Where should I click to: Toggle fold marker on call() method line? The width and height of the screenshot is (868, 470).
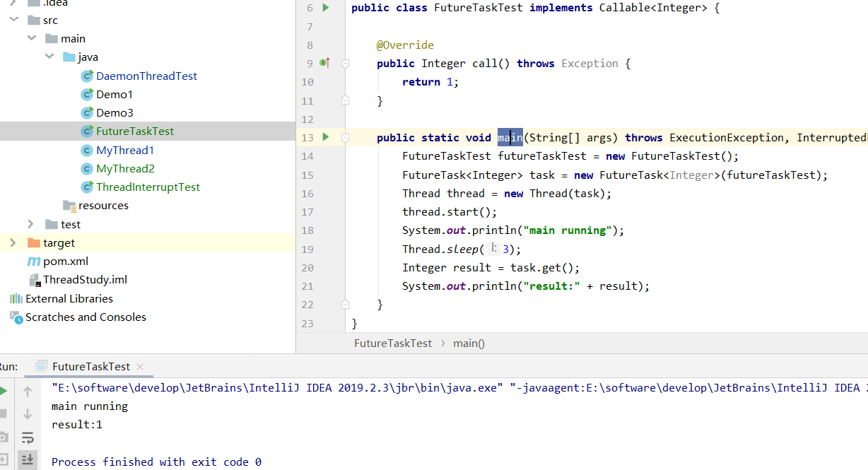tap(346, 64)
